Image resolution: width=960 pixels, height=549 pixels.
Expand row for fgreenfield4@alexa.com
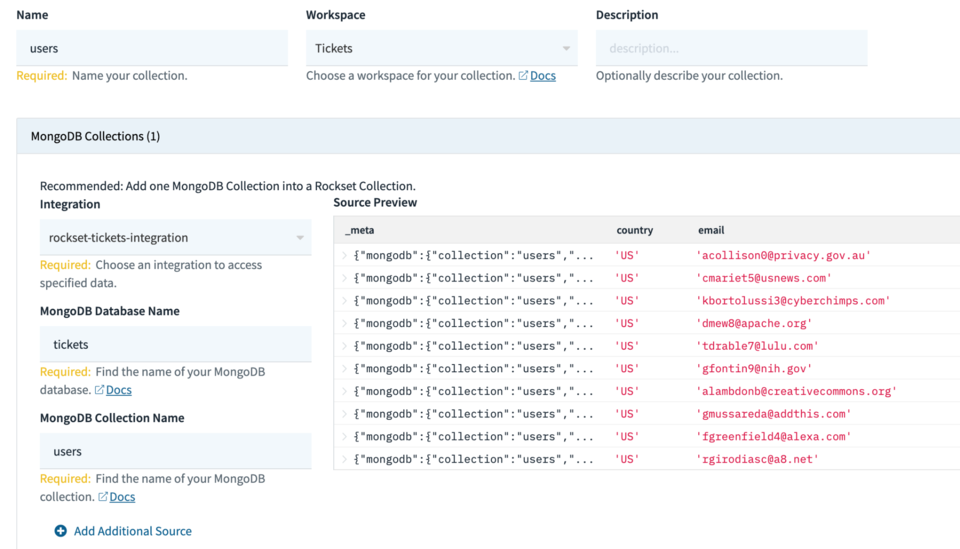(x=344, y=436)
